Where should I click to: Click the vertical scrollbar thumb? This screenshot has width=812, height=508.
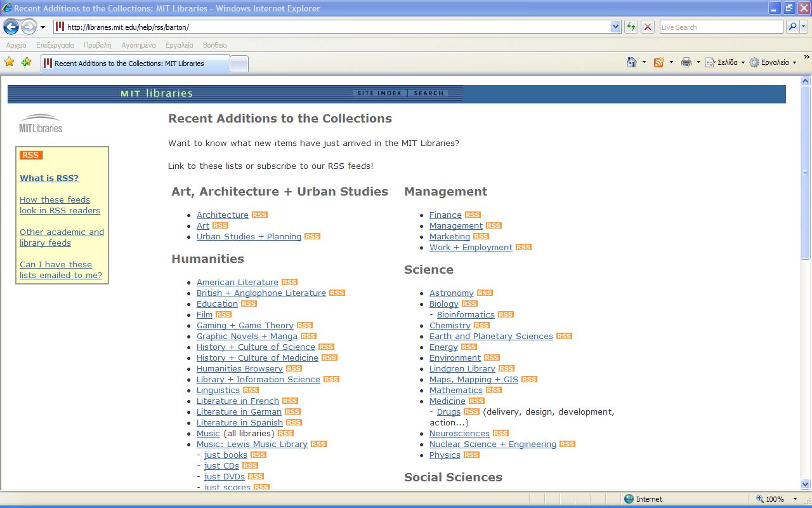coord(806,173)
